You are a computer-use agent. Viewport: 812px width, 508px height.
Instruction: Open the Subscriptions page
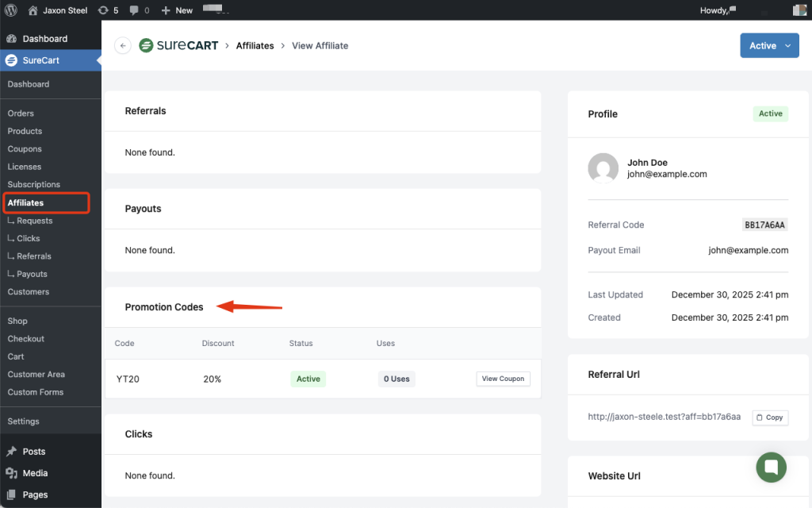(x=33, y=184)
